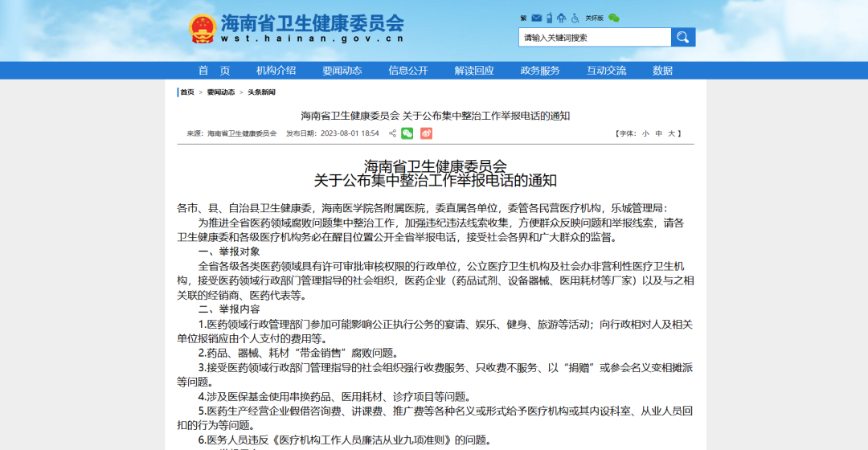Click the salutation line 各市、县、自治县卫生健康委

pos(423,208)
